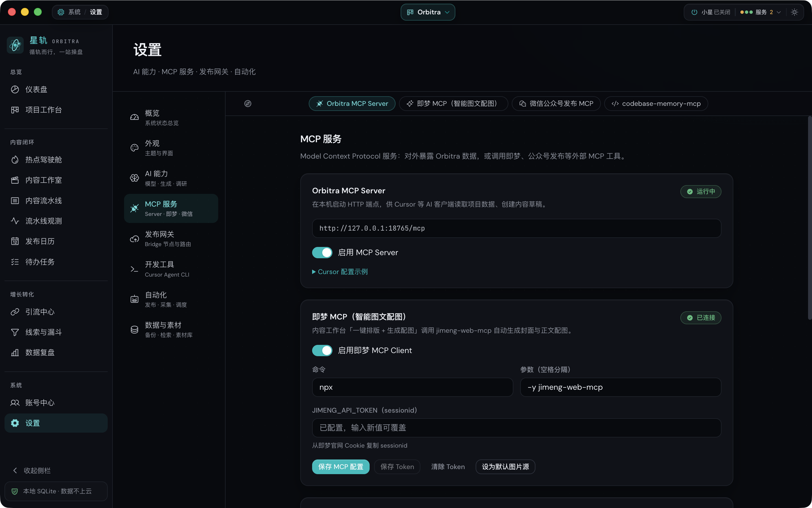Click 系统 breadcrumb in title bar
Image resolution: width=812 pixels, height=508 pixels.
pyautogui.click(x=74, y=12)
